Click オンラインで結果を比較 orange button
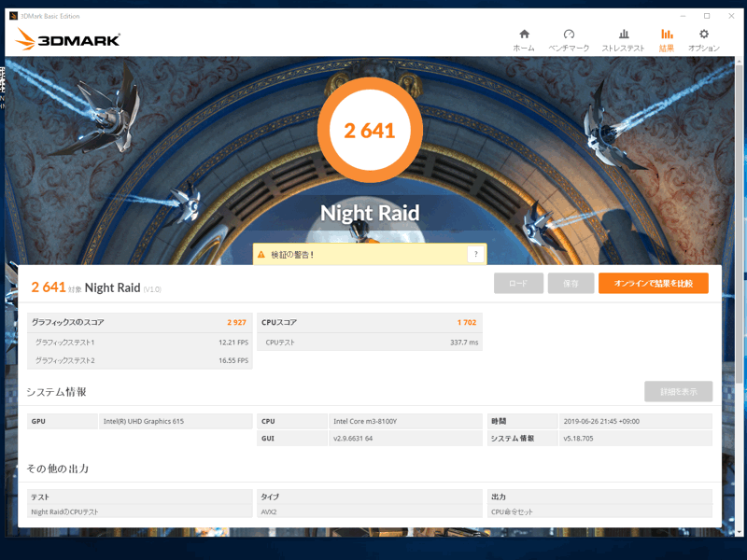 point(653,283)
